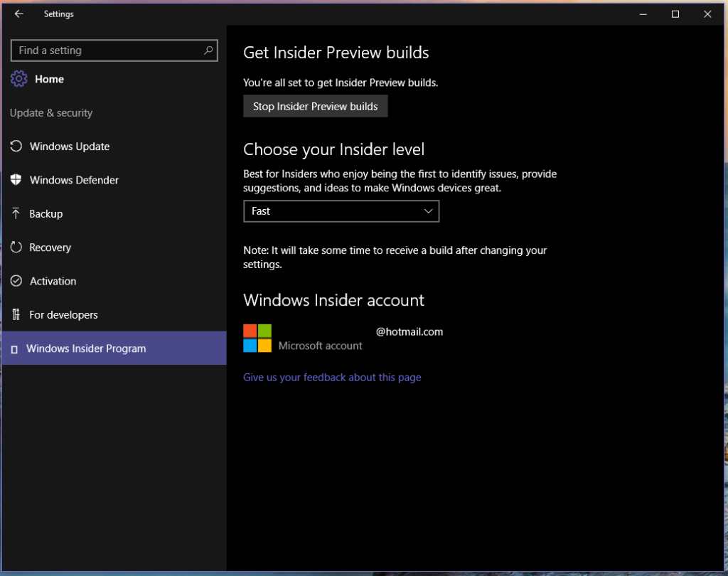Click the dropdown chevron beside Fast

click(428, 211)
